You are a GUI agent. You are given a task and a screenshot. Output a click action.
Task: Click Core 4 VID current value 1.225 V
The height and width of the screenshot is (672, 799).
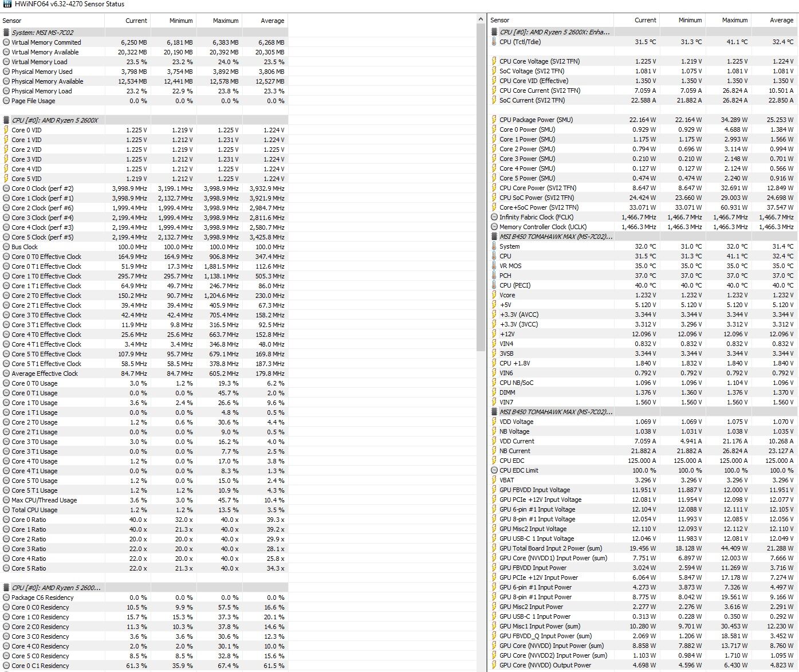pos(136,169)
